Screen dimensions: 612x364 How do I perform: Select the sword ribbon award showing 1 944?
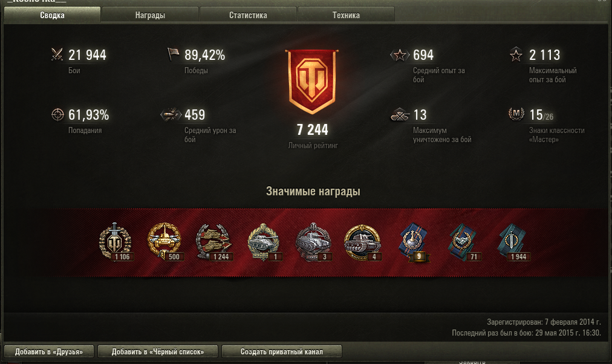(512, 241)
